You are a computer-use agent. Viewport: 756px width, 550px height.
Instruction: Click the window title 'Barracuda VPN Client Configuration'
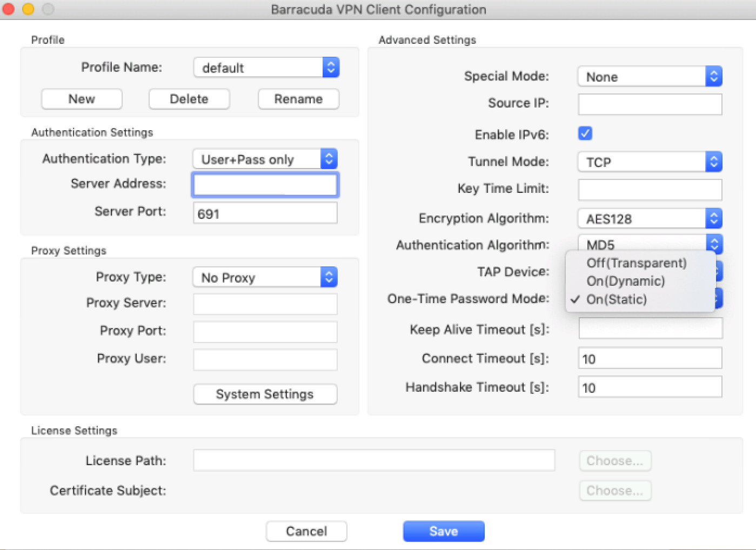[378, 10]
